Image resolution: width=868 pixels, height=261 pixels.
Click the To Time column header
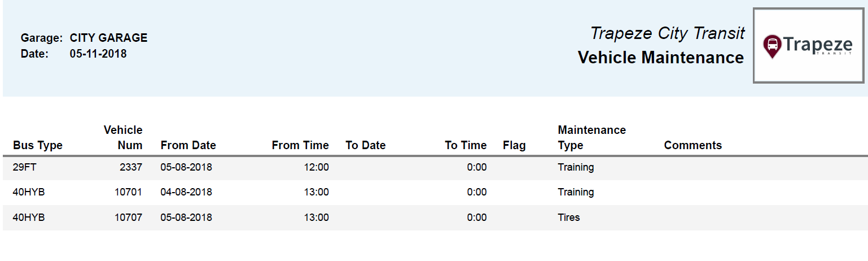click(465, 145)
